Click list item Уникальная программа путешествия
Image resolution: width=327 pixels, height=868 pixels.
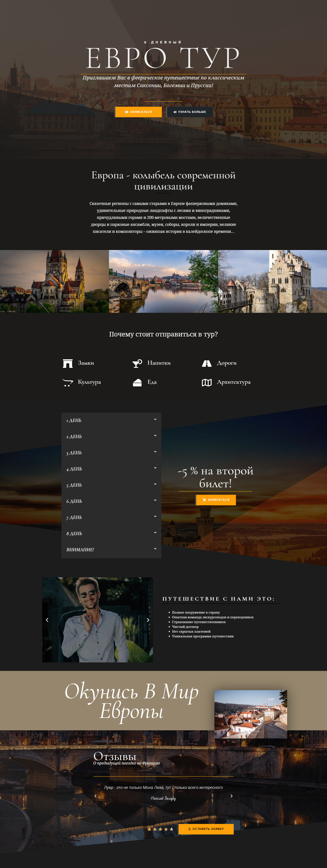pyautogui.click(x=203, y=636)
